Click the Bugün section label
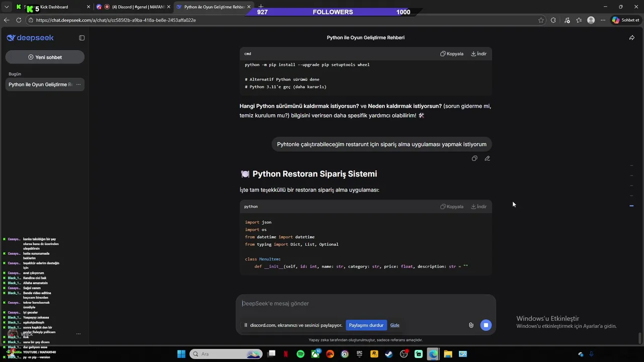 15,74
